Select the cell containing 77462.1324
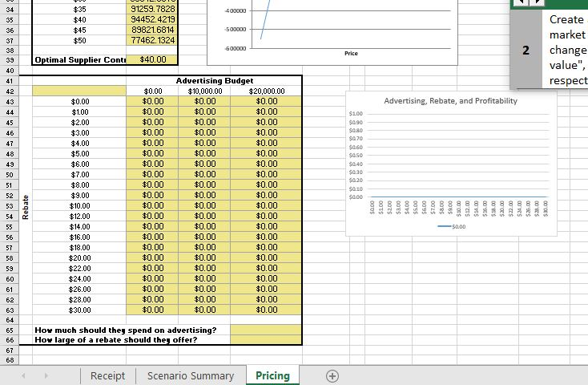588x385 pixels. 152,40
